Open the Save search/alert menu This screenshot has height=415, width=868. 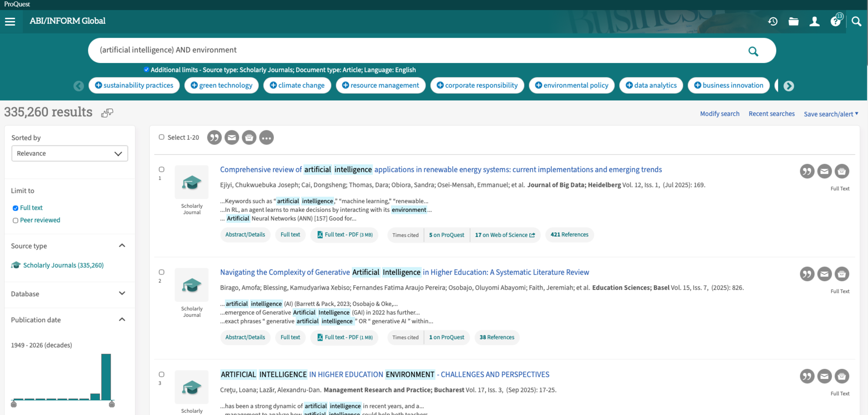[830, 113]
